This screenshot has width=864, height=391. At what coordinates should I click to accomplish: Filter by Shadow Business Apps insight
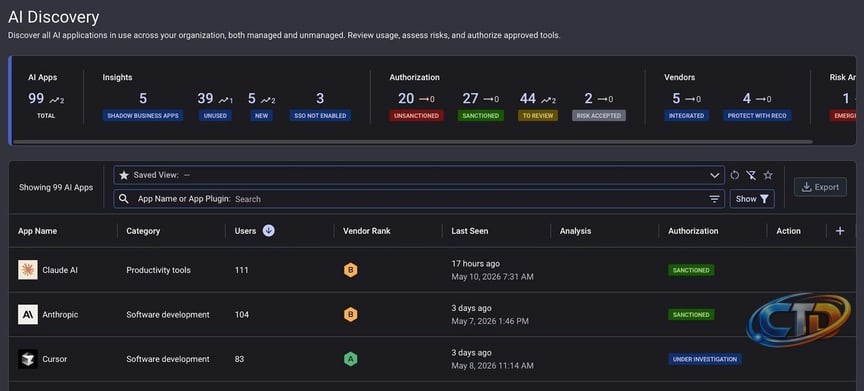tap(143, 116)
